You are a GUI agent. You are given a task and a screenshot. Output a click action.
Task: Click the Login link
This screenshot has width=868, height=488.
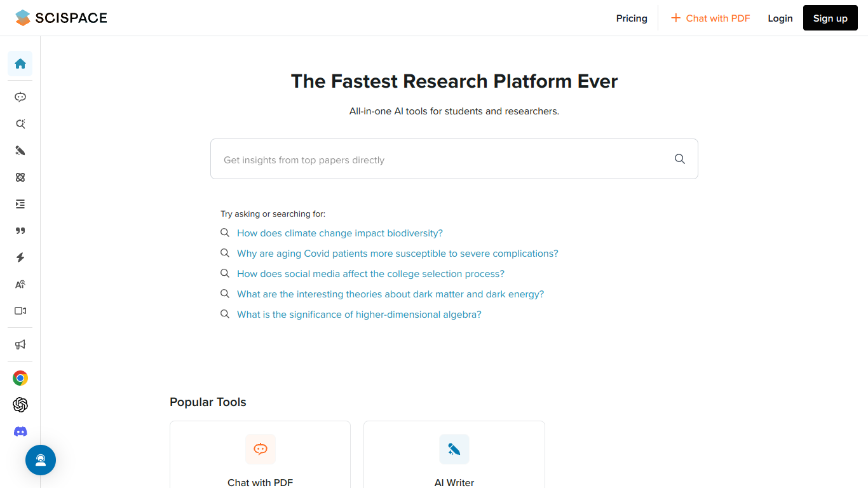point(780,18)
